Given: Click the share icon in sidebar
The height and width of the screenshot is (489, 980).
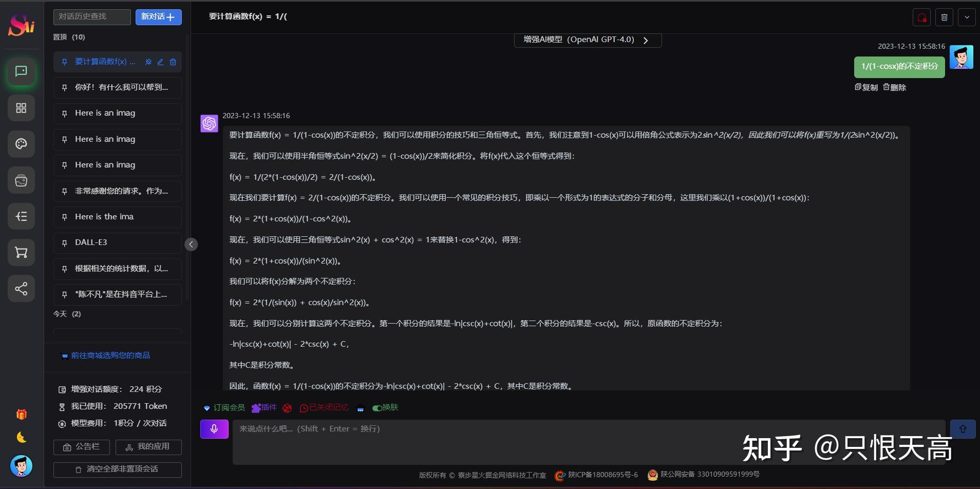Looking at the screenshot, I should [21, 288].
